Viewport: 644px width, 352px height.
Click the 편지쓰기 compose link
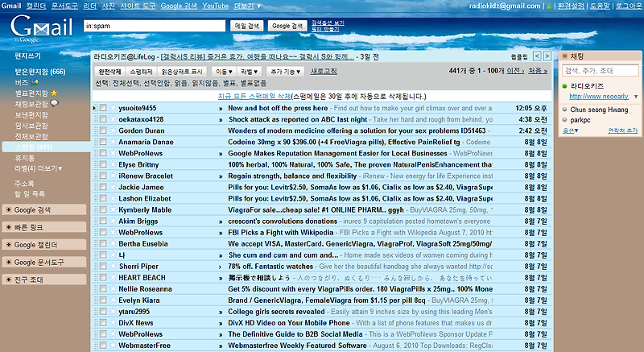[x=28, y=56]
